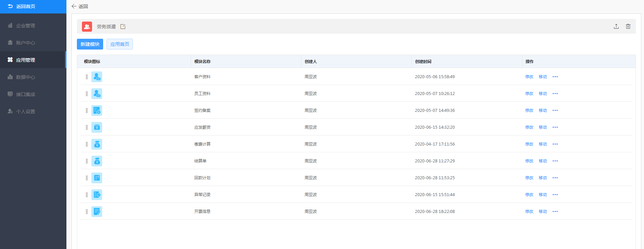The height and width of the screenshot is (249, 644).
Task: Click the module icon for 缴费计算
Action: tap(97, 144)
